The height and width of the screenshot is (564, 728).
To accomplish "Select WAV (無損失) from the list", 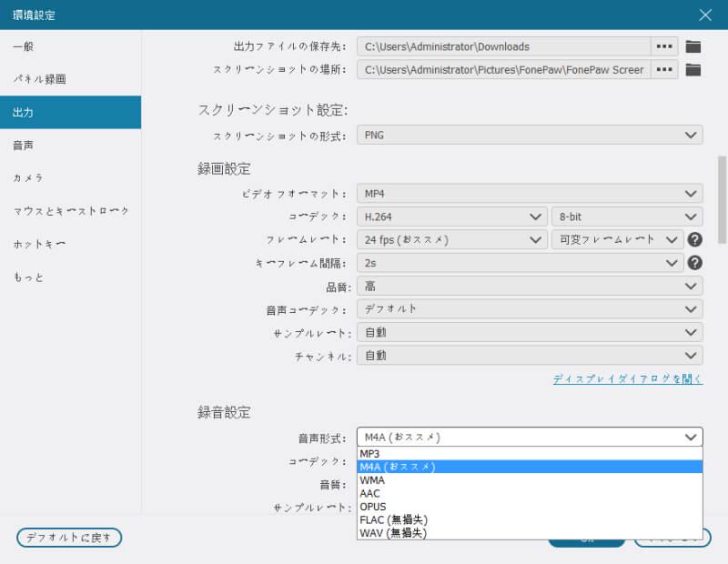I will pos(530,533).
